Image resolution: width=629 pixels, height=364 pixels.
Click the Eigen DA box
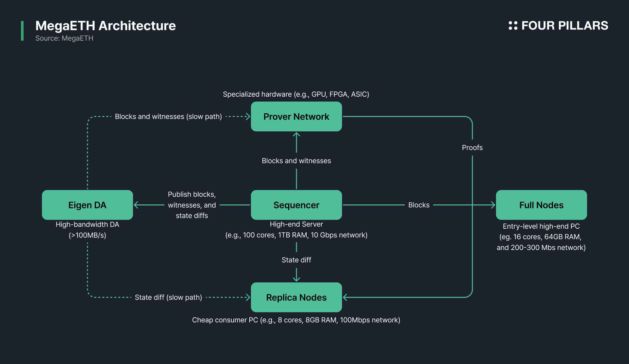click(87, 205)
